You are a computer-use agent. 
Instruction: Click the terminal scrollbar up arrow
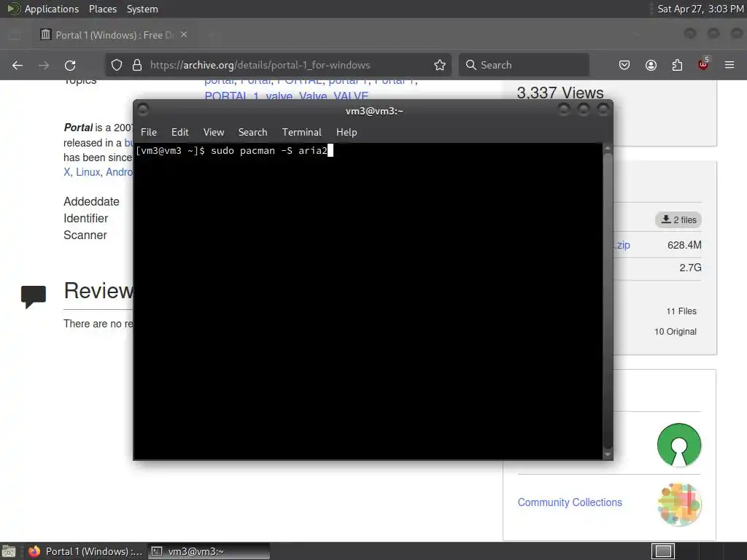608,149
